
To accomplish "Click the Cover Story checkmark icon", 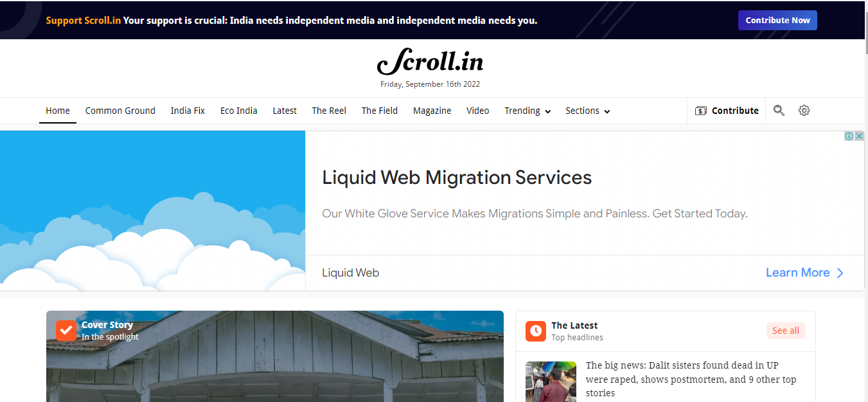I will pos(66,331).
